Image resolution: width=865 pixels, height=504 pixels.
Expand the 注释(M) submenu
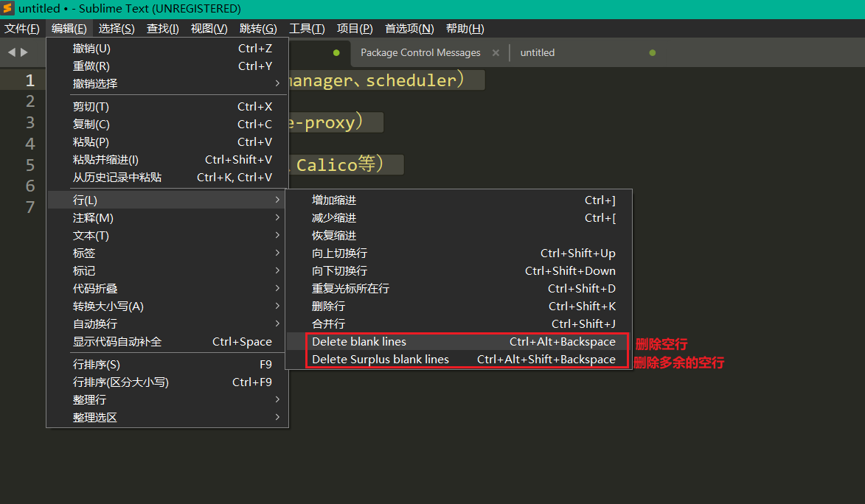[x=167, y=218]
